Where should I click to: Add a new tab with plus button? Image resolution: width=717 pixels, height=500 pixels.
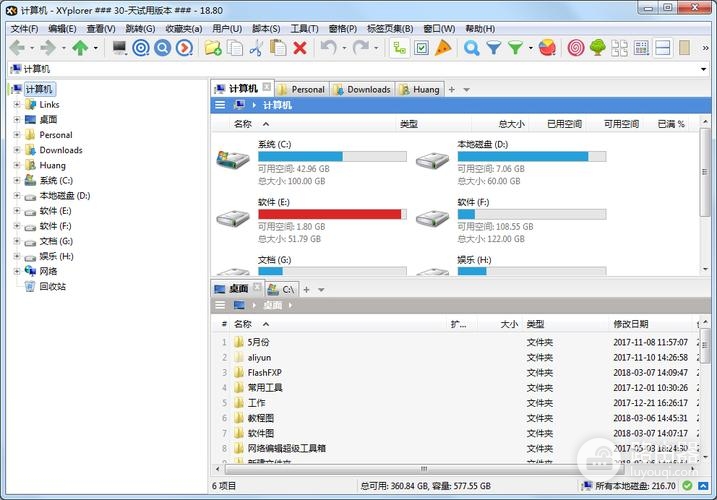451,89
